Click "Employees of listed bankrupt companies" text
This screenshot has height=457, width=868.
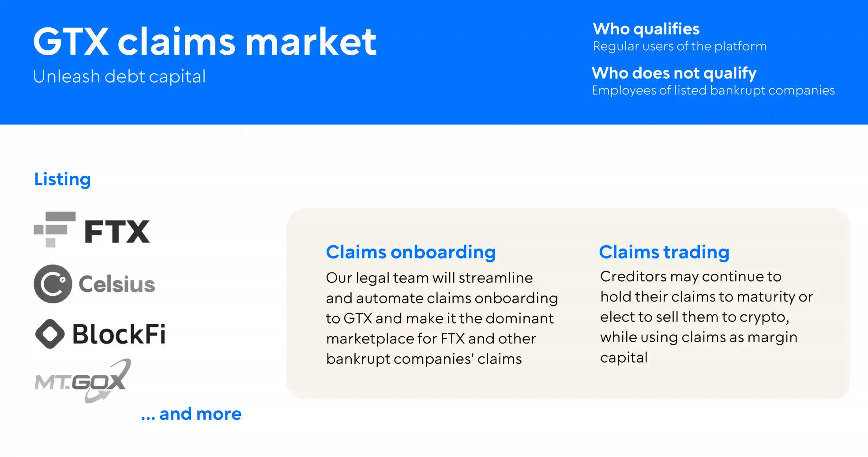coord(713,91)
